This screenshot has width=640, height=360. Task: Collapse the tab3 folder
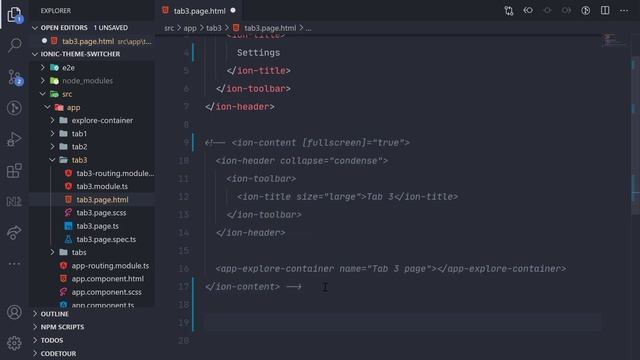tap(53, 160)
